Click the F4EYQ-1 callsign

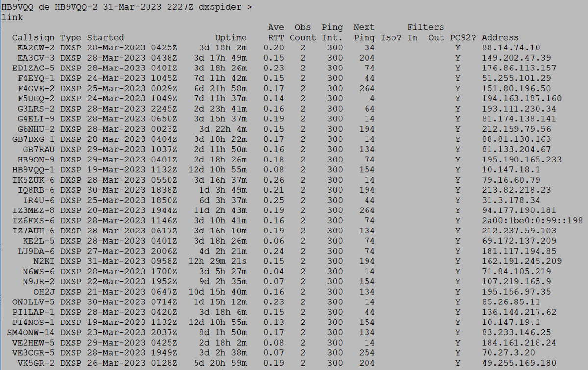[36, 78]
